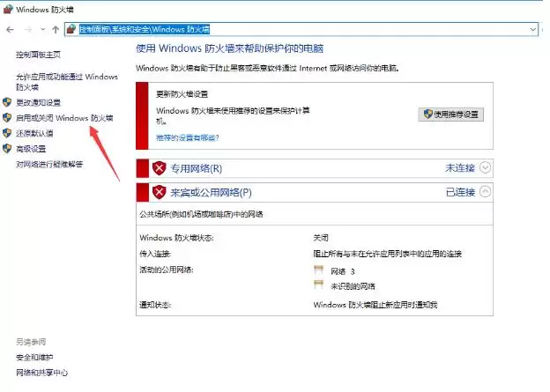550x392 pixels.
Task: Click the 专用网络(R) section header
Action: pyautogui.click(x=197, y=168)
